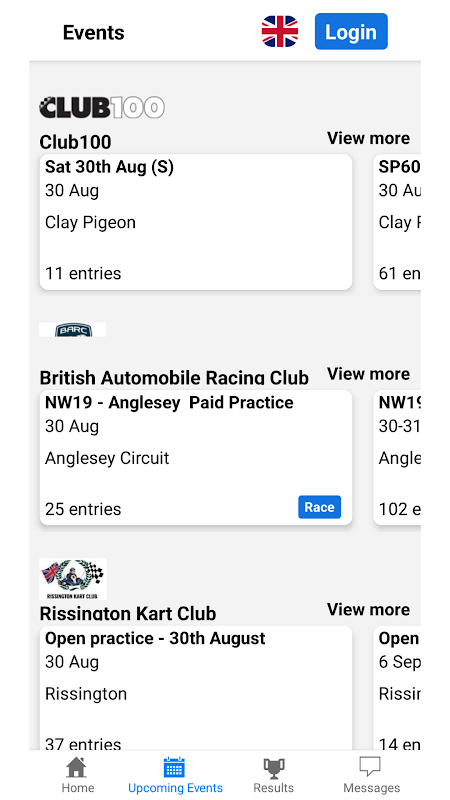450x800 pixels.
Task: Open the NW19 - Anglesey Paid Practice card
Action: coord(196,458)
